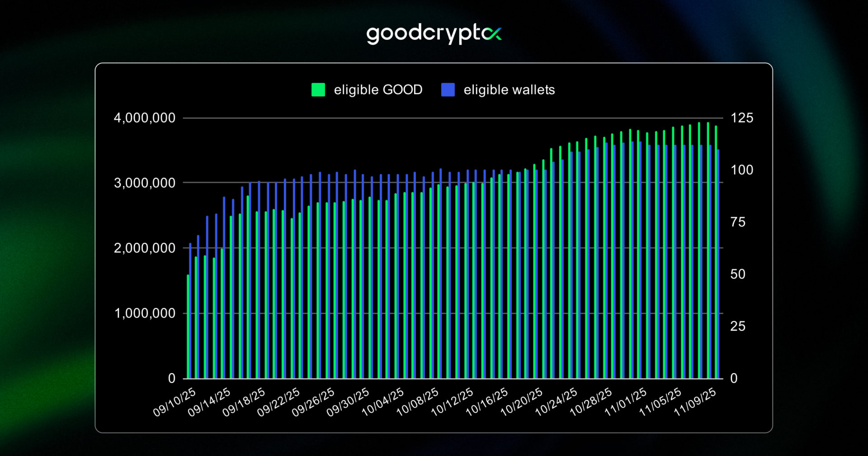Select the 09/10/25 date label
Image resolution: width=868 pixels, height=456 pixels.
[175, 402]
